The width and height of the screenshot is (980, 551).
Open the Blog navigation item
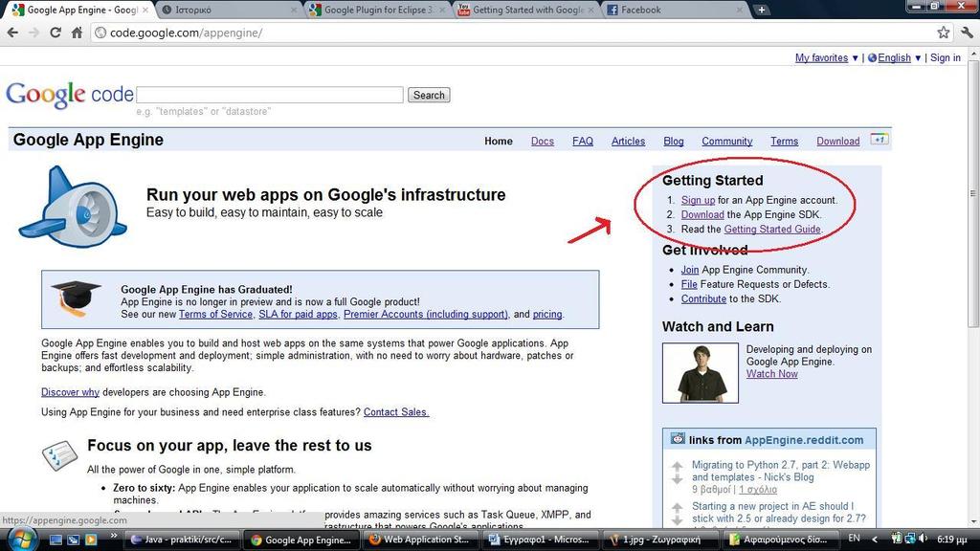pyautogui.click(x=673, y=142)
